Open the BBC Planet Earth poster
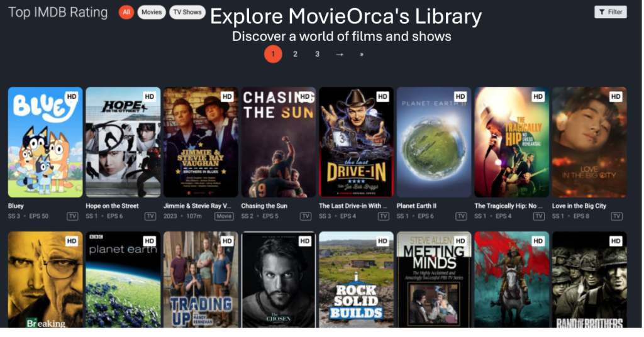644x337 pixels. coord(123,280)
